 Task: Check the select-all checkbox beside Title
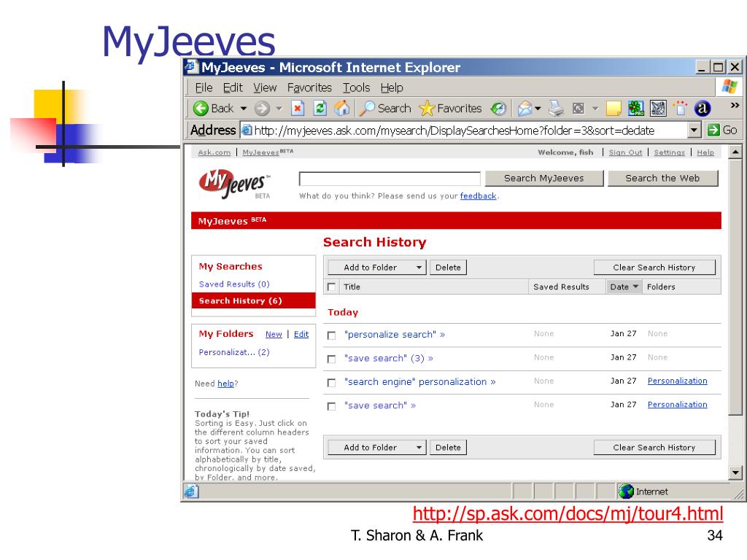[332, 287]
